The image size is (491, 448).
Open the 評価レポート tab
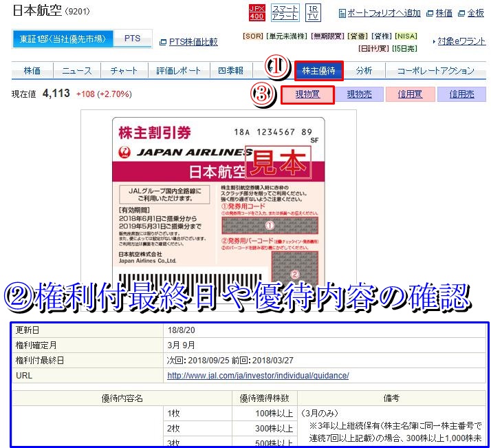tap(179, 70)
